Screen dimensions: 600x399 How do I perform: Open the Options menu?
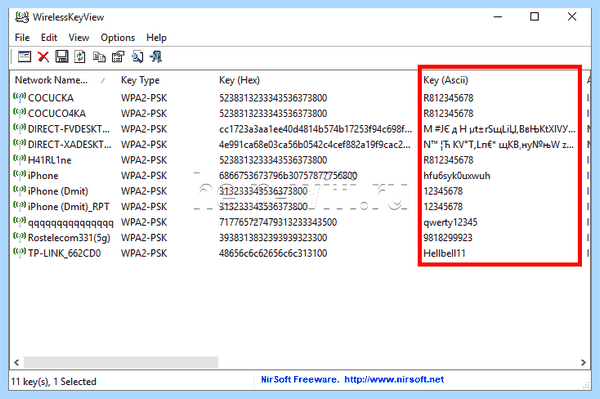[117, 37]
